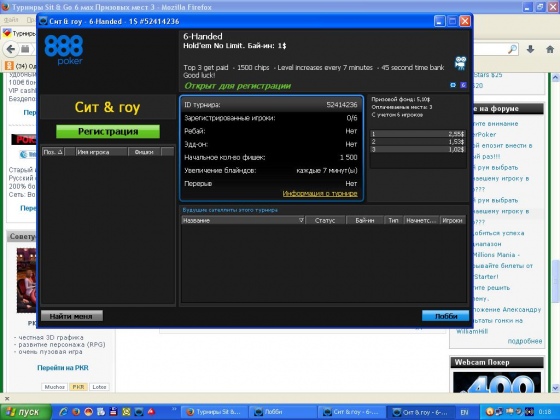Click the blue Лобби button
Screen dimensions: 560x420
(x=445, y=316)
